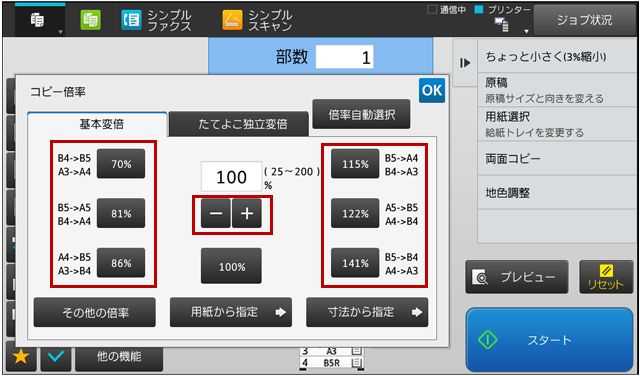Open the copy mode icon at top left
Screen dimensions: 640x376
point(38,20)
